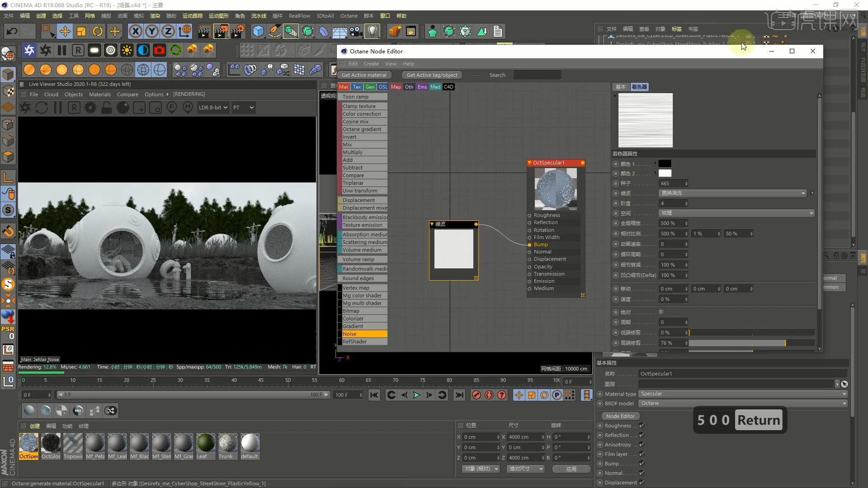Play the timeline animation forward
868x488 pixels.
point(416,395)
